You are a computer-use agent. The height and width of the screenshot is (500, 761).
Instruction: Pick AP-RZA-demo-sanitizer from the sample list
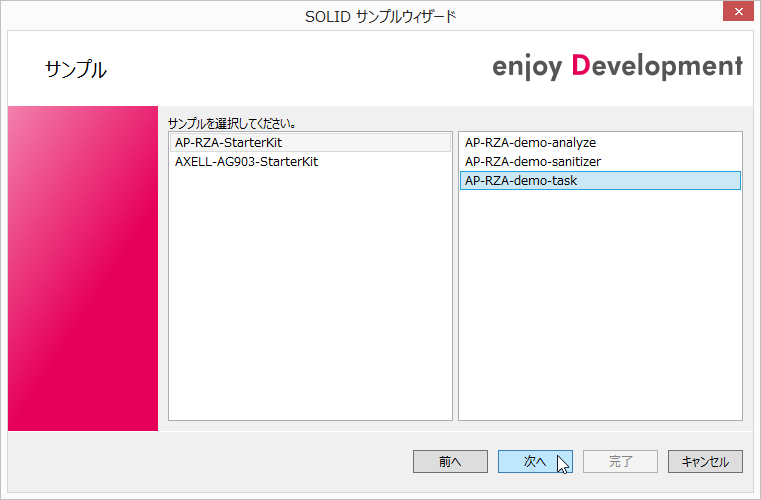pyautogui.click(x=533, y=162)
